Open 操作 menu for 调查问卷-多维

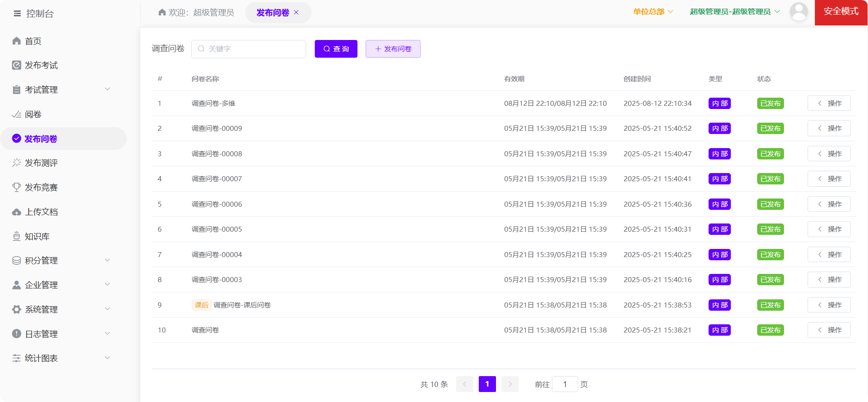829,104
